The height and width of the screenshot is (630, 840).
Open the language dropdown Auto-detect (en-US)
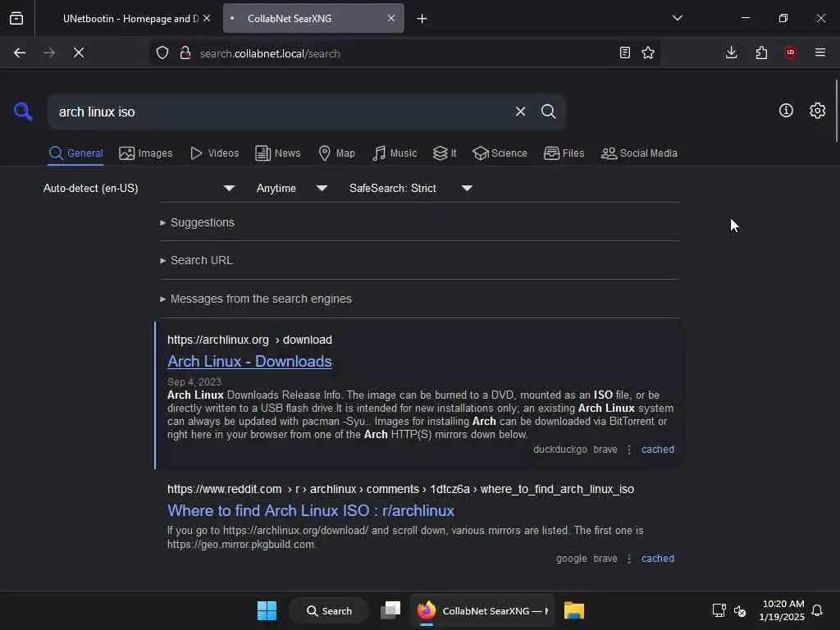point(139,188)
